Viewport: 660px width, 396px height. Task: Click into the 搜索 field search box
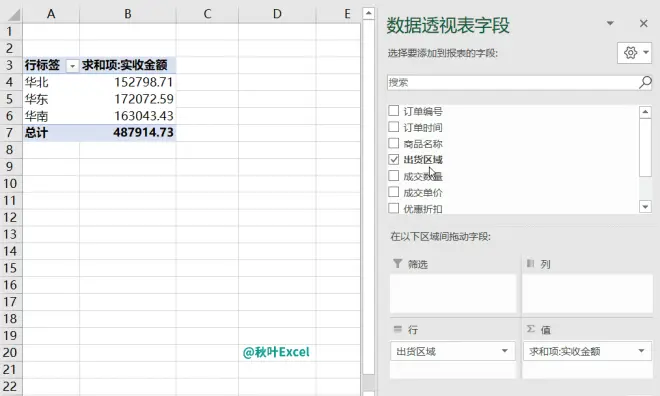tap(512, 82)
